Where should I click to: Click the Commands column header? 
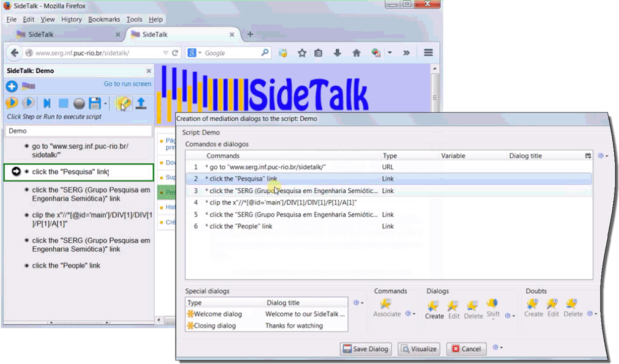coord(292,156)
